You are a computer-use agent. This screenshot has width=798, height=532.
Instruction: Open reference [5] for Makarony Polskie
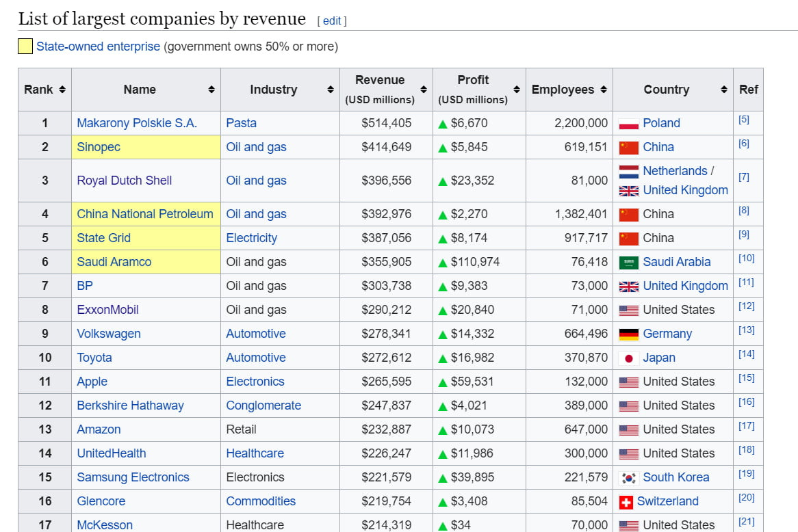(743, 120)
